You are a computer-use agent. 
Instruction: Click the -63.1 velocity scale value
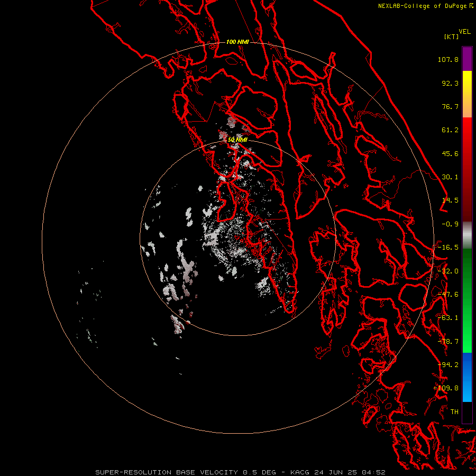pos(448,318)
